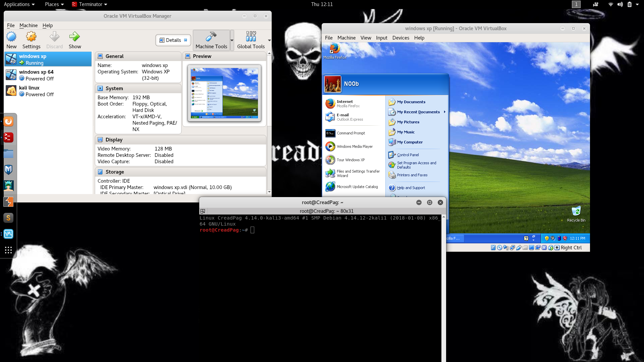Open Metasploit from the dock

tap(8, 170)
